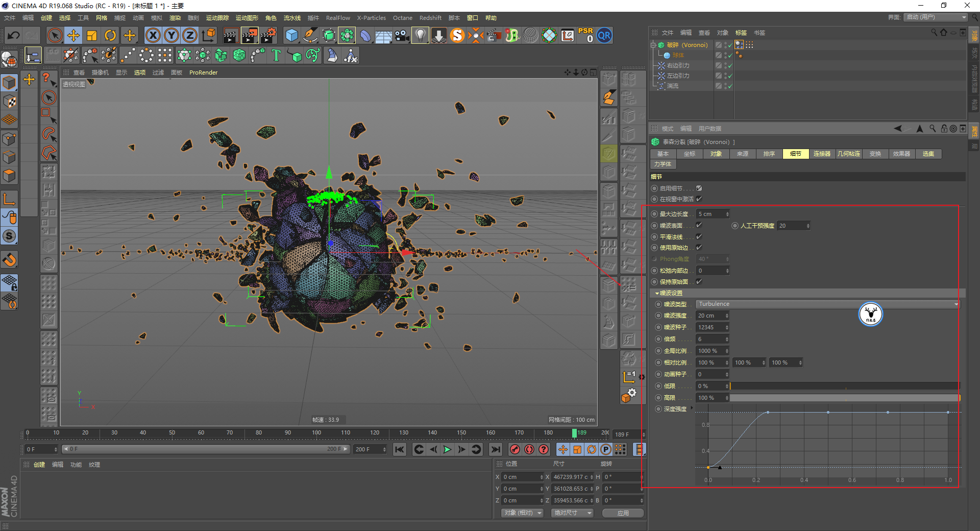Toggle the 噪波表面 checkbox

click(699, 225)
